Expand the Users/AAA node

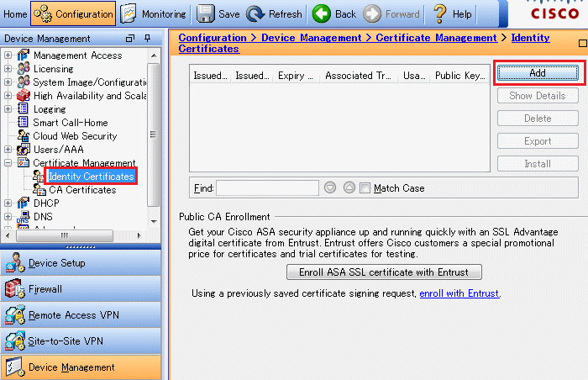point(8,149)
